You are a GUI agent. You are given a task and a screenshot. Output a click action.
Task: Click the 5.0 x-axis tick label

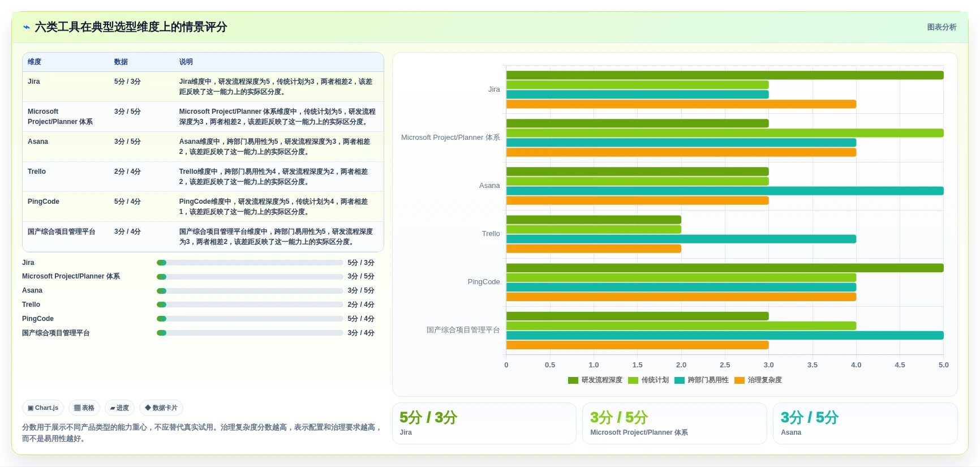click(944, 365)
